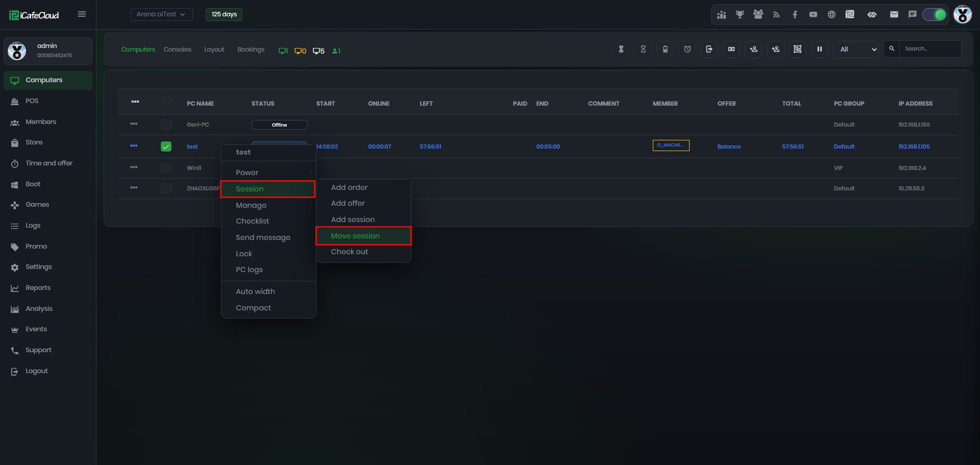980x465 pixels.
Task: Select Auto width in context menu
Action: (268, 291)
